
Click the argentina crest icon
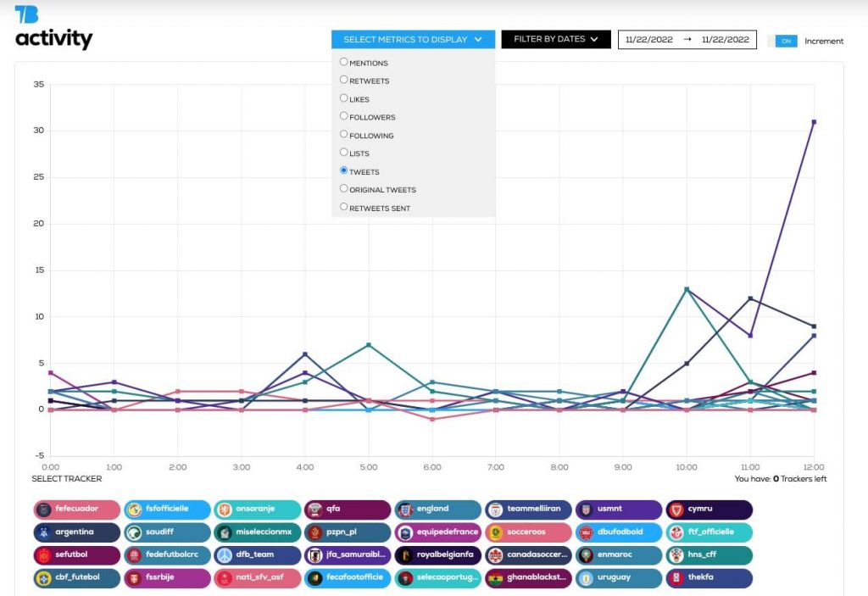[x=44, y=533]
